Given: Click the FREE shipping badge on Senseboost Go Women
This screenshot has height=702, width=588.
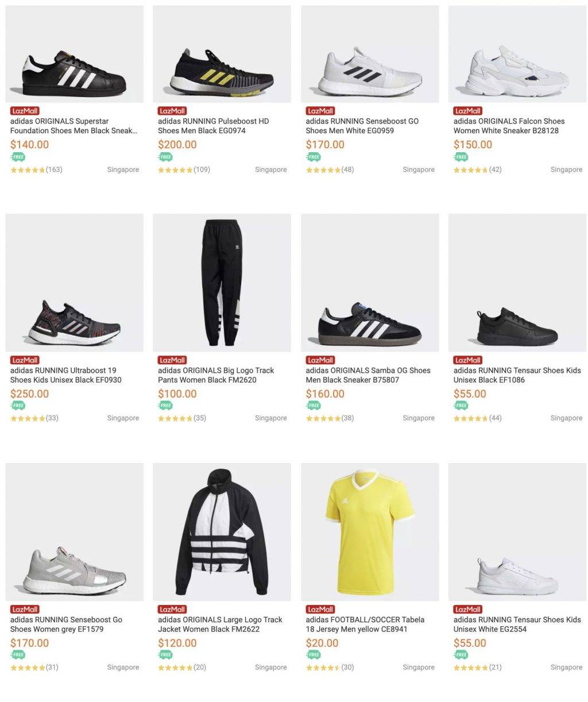Looking at the screenshot, I should tap(17, 655).
